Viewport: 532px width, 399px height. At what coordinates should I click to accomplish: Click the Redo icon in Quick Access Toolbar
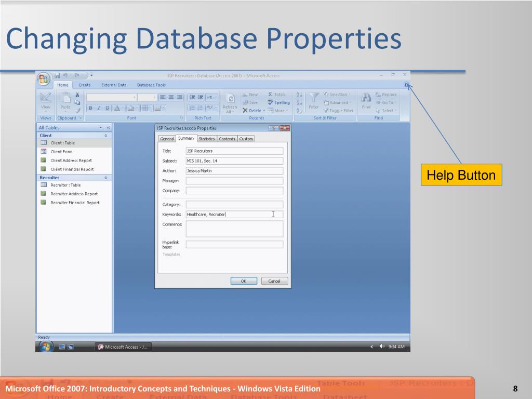click(x=77, y=75)
